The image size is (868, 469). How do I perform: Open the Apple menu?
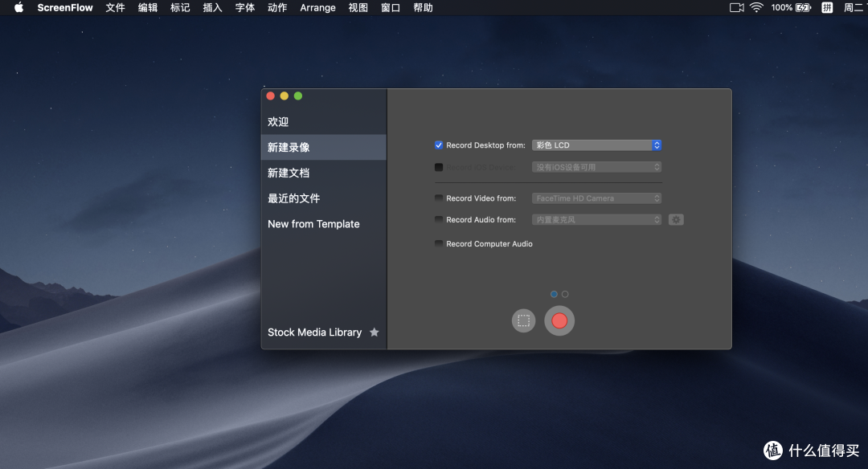coord(18,8)
